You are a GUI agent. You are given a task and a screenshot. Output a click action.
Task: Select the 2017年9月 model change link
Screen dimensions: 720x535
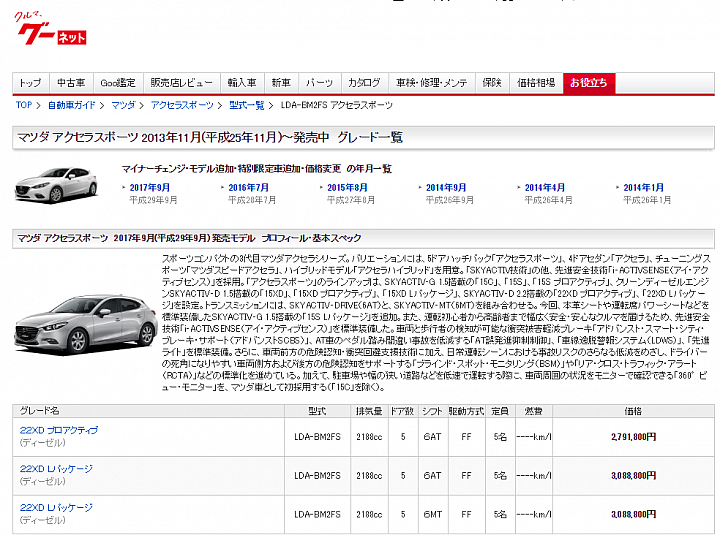(x=150, y=187)
